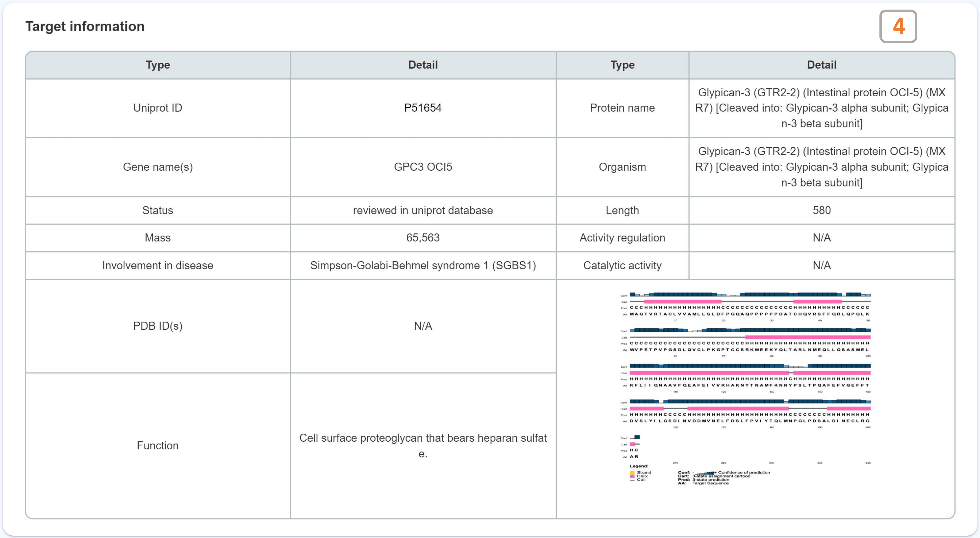Click the reviewed in uniprot database cell
The width and height of the screenshot is (980, 538).
[423, 210]
